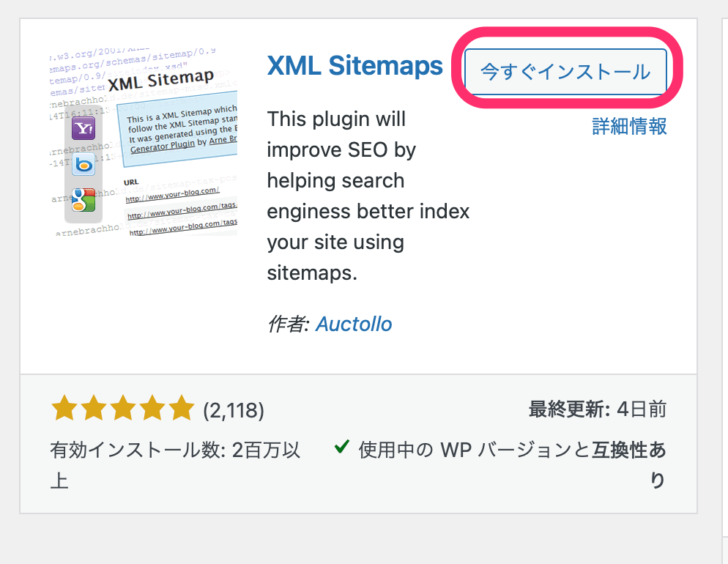
Task: Click the green compatibility checkmark
Action: pyautogui.click(x=342, y=447)
